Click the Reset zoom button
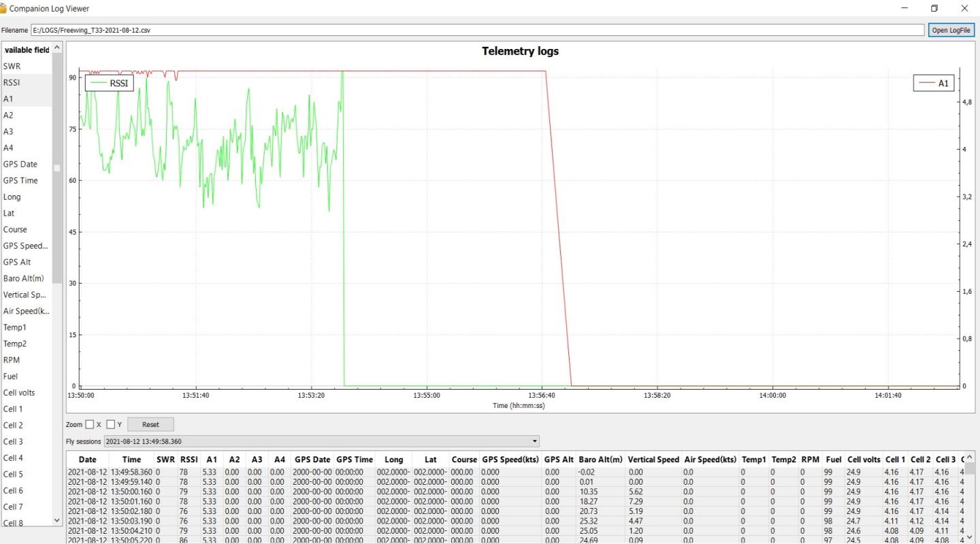 [150, 424]
